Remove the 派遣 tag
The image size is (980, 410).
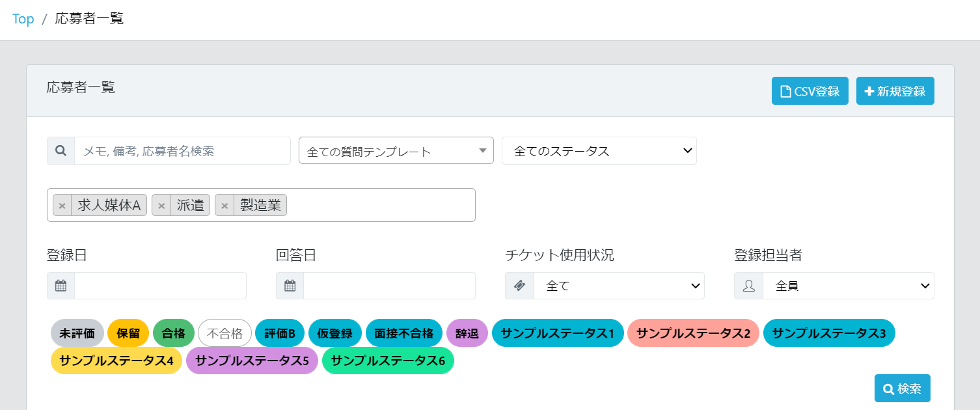(161, 206)
